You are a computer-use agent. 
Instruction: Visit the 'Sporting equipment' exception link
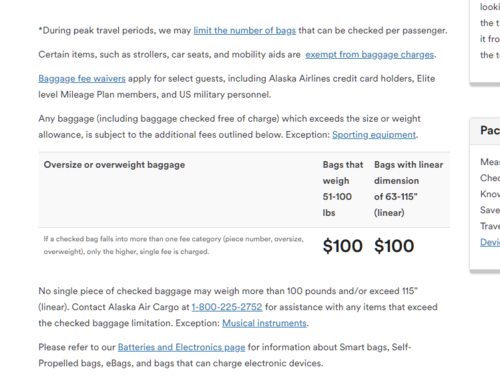[374, 135]
